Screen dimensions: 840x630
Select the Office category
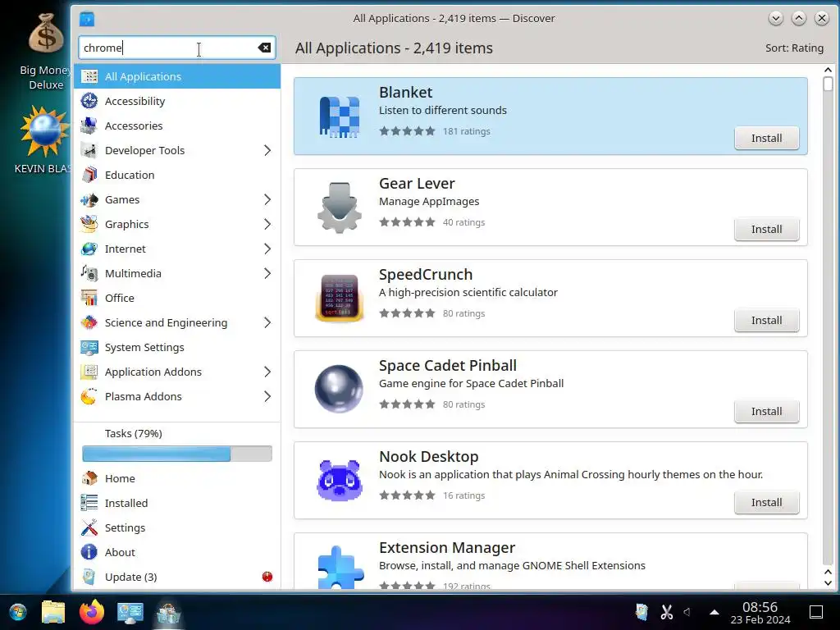coord(177,299)
